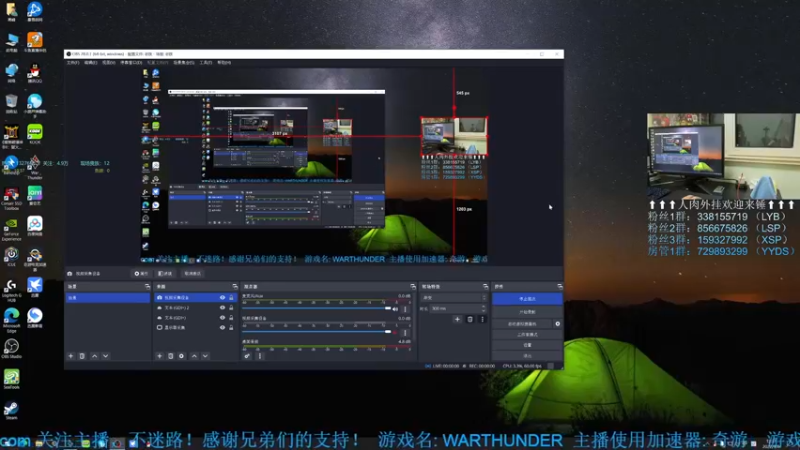Click the 开始录制 button
800x450 pixels.
point(527,312)
